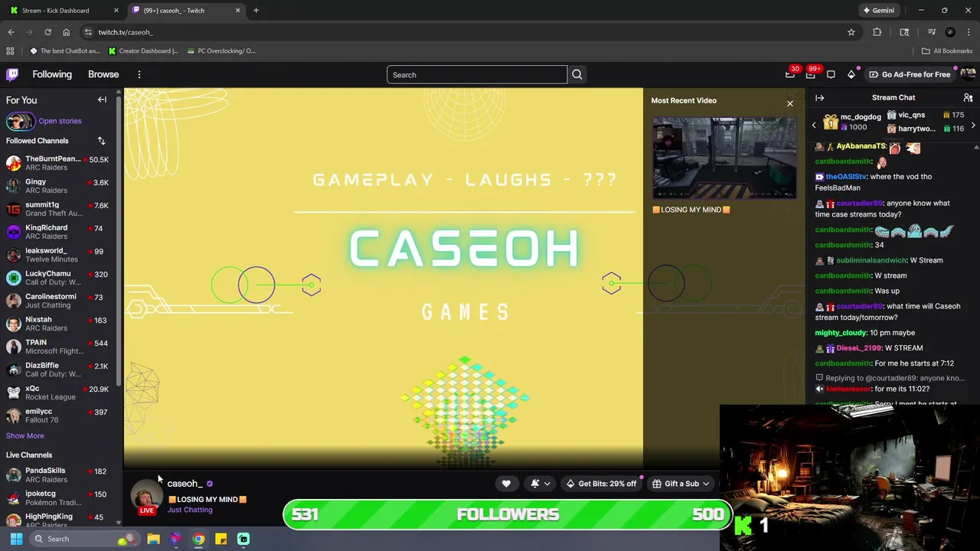Focus the Twitch Search field
The width and height of the screenshot is (980, 551).
477,75
